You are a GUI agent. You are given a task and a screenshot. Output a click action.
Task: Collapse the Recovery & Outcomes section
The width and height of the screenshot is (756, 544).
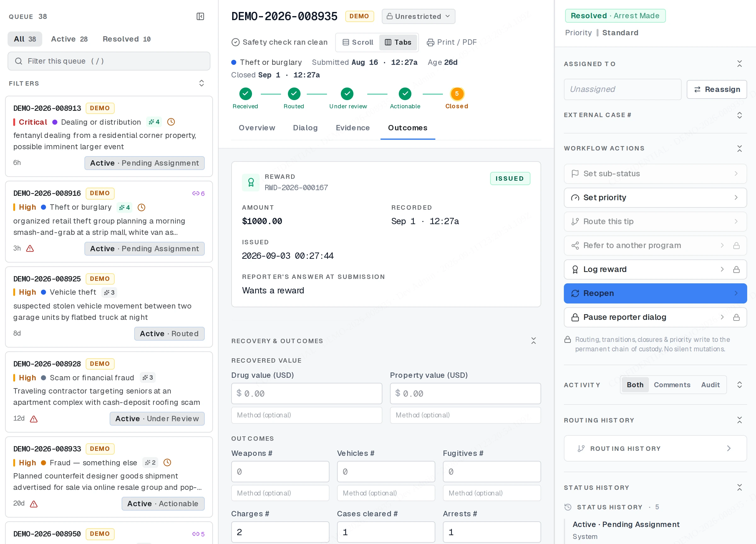pyautogui.click(x=533, y=341)
